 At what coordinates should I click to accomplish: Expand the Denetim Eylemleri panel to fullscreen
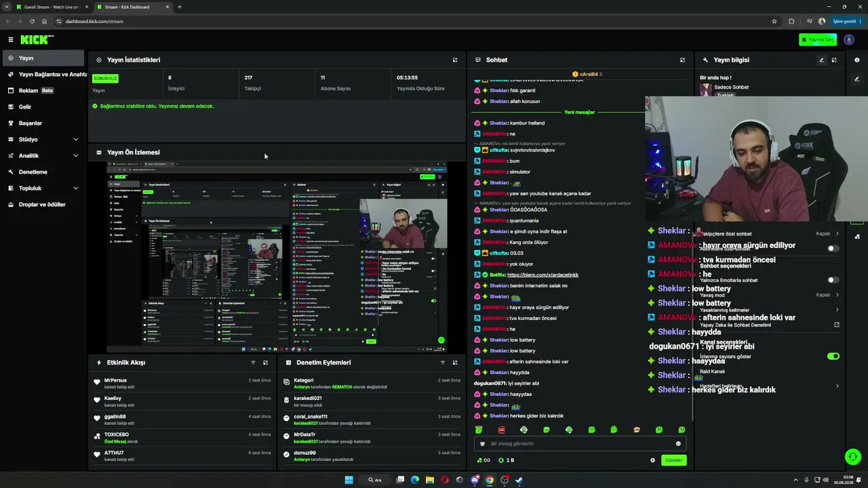click(455, 363)
